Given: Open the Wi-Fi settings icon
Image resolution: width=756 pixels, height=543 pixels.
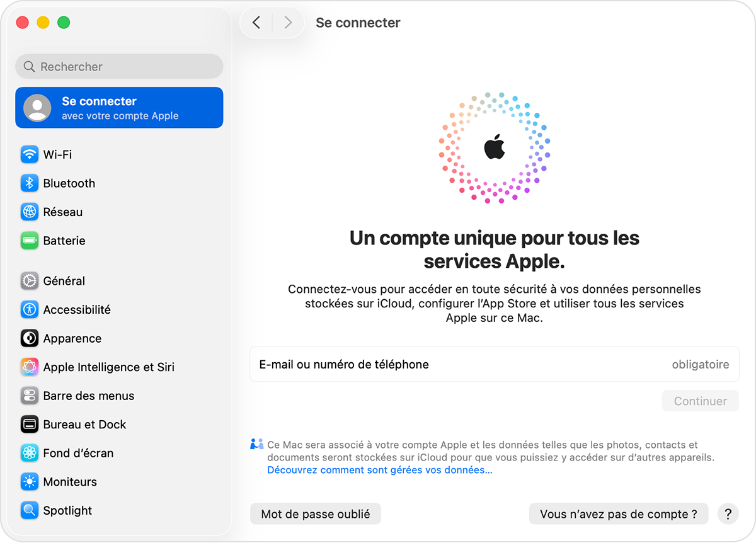Looking at the screenshot, I should (x=29, y=154).
